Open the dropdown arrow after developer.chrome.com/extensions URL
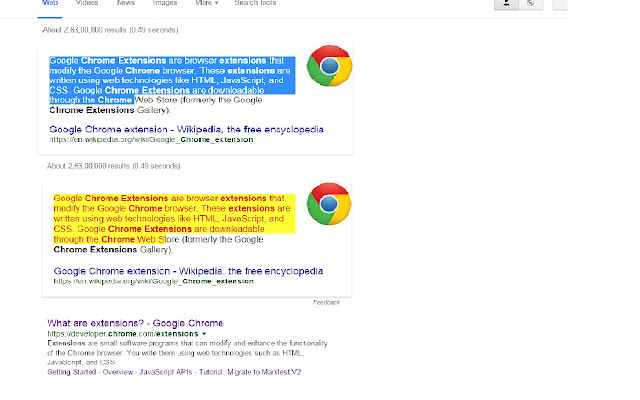The width and height of the screenshot is (640, 400). [204, 334]
